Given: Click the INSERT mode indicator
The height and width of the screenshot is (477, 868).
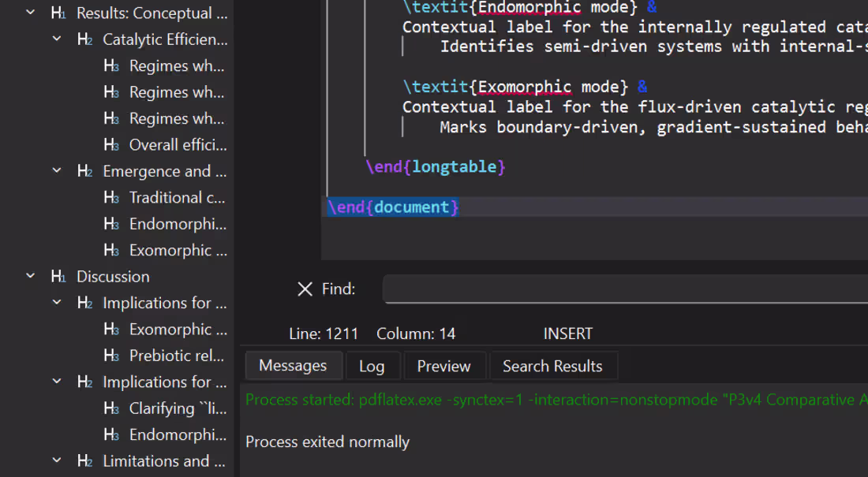Looking at the screenshot, I should [x=567, y=333].
